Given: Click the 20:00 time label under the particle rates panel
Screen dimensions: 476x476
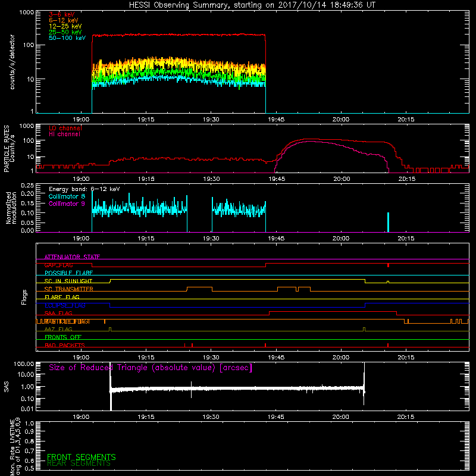Looking at the screenshot, I should pos(342,179).
